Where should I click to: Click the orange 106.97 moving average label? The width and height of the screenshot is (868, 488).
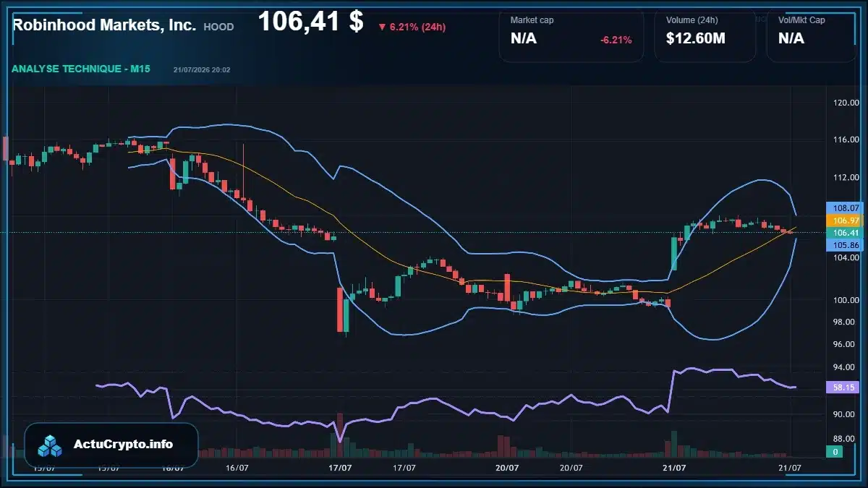pyautogui.click(x=845, y=221)
